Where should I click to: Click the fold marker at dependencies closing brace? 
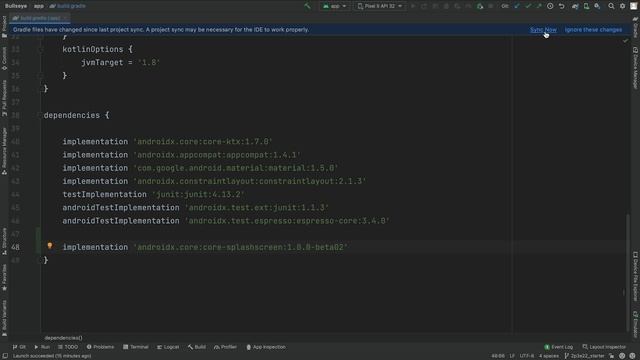[x=40, y=260]
